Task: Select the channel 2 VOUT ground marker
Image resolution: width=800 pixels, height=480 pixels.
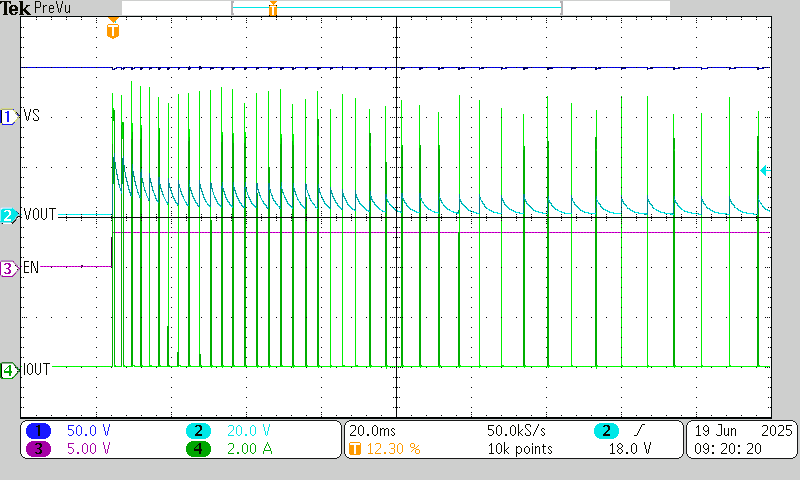Action: (x=9, y=215)
